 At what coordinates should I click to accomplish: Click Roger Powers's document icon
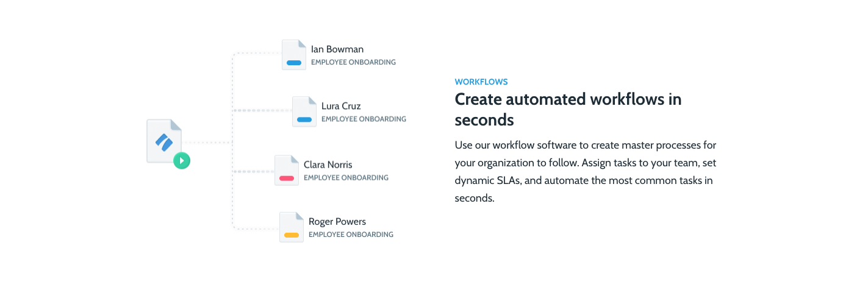pos(292,227)
